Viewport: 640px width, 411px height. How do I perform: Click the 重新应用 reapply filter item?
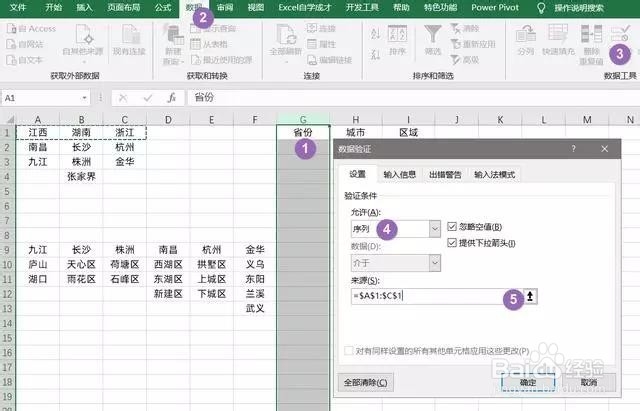(x=473, y=44)
